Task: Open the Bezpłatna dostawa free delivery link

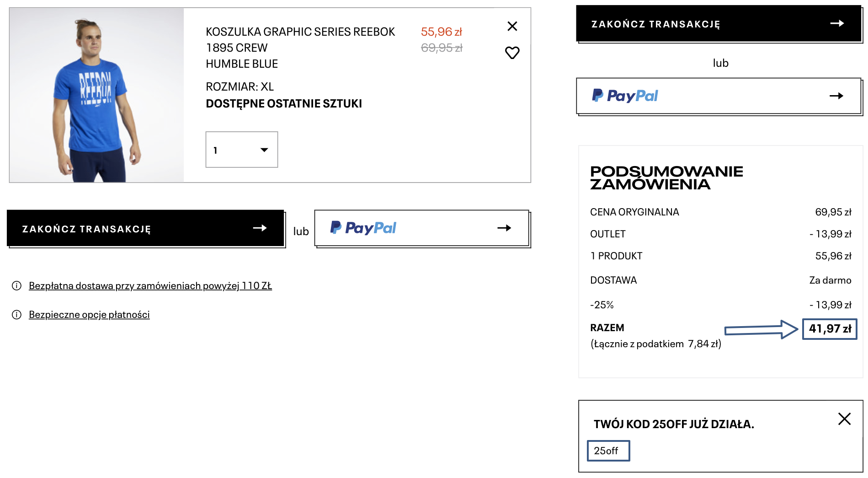Action: 150,286
